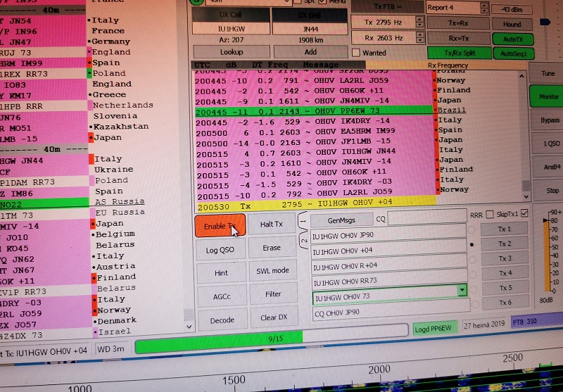Toggle the RRR checkbox
This screenshot has height=392, width=563.
tap(489, 215)
